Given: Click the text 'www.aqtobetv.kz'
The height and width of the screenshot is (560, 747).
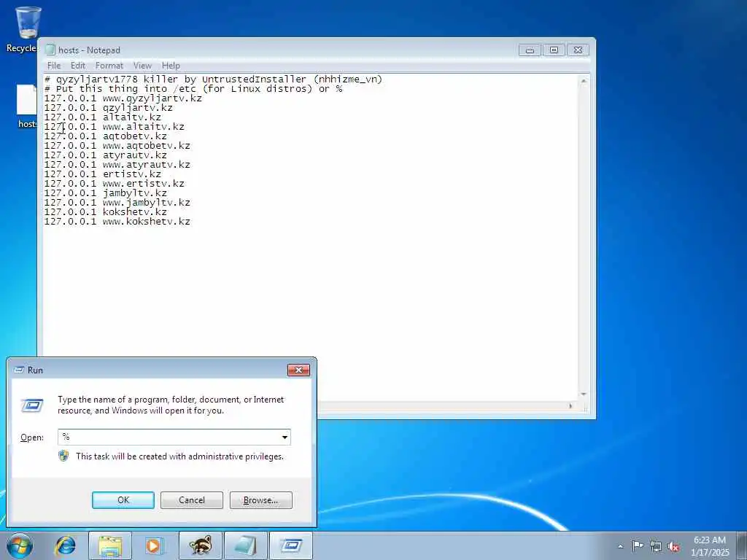Looking at the screenshot, I should click(x=146, y=146).
